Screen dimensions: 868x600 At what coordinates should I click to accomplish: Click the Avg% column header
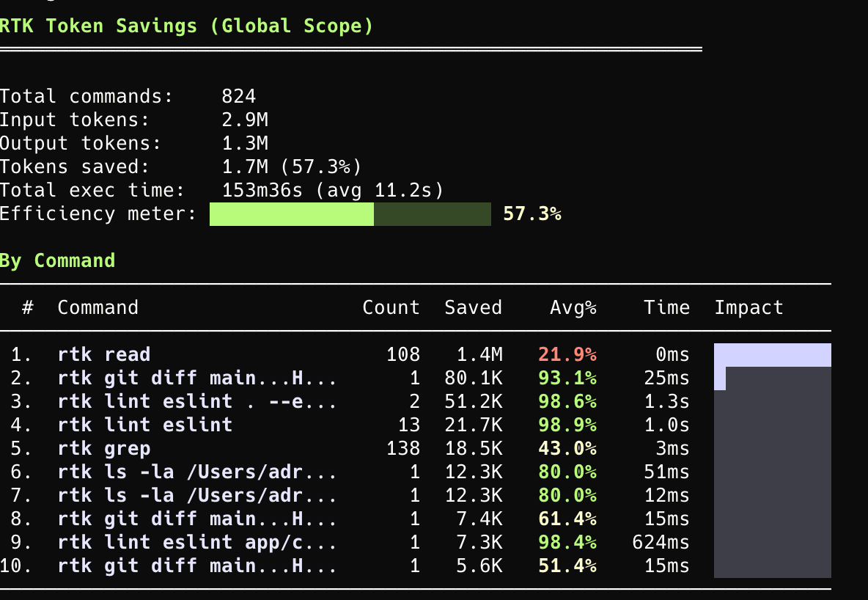(573, 307)
